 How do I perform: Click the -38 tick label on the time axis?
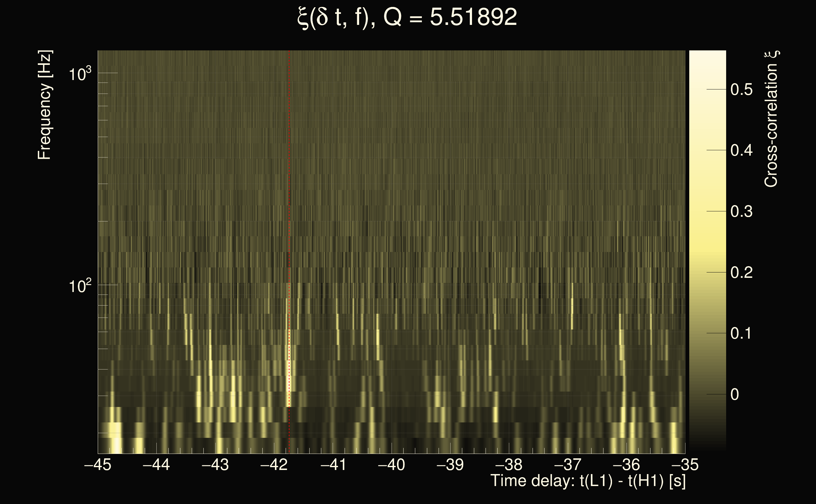click(509, 465)
